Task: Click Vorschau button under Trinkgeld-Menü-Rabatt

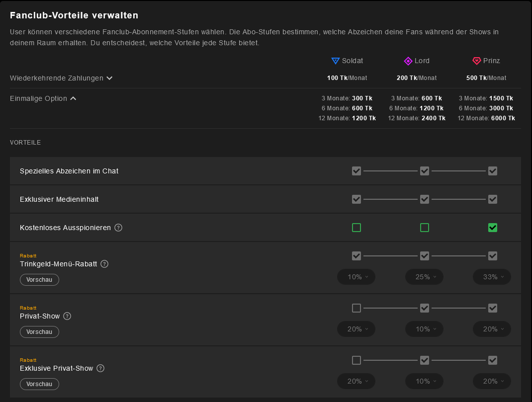Action: tap(39, 280)
